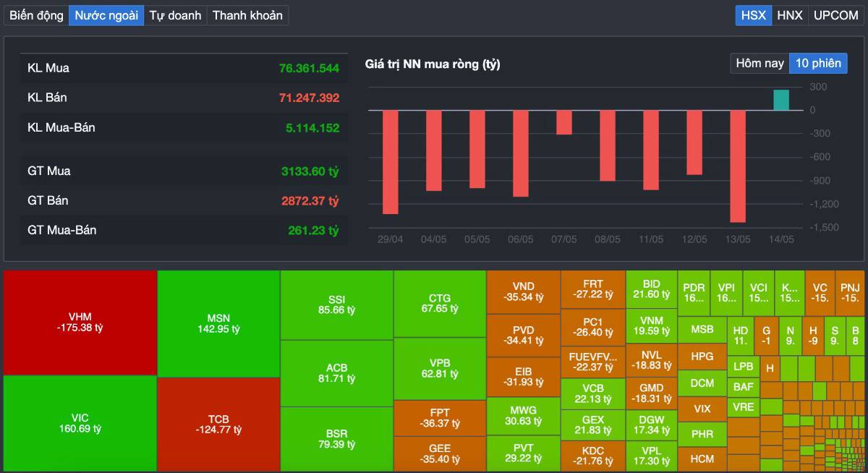Open the VCI treemap tile
The height and width of the screenshot is (473, 868).
click(758, 293)
